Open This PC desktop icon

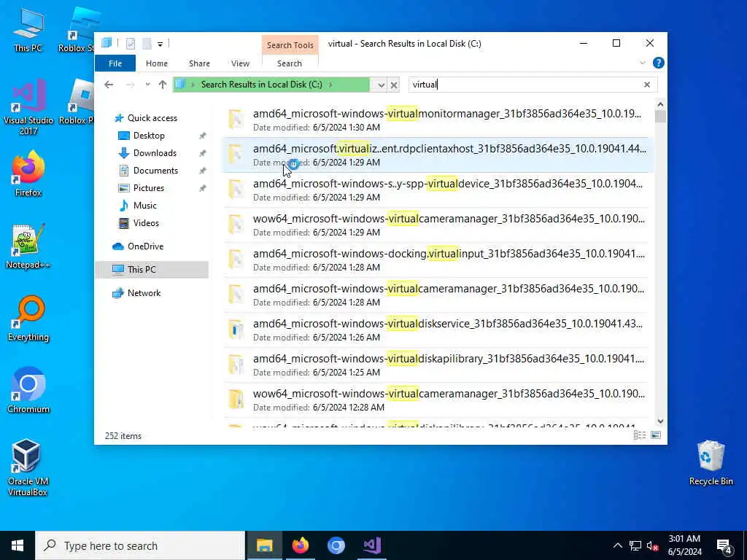(28, 29)
